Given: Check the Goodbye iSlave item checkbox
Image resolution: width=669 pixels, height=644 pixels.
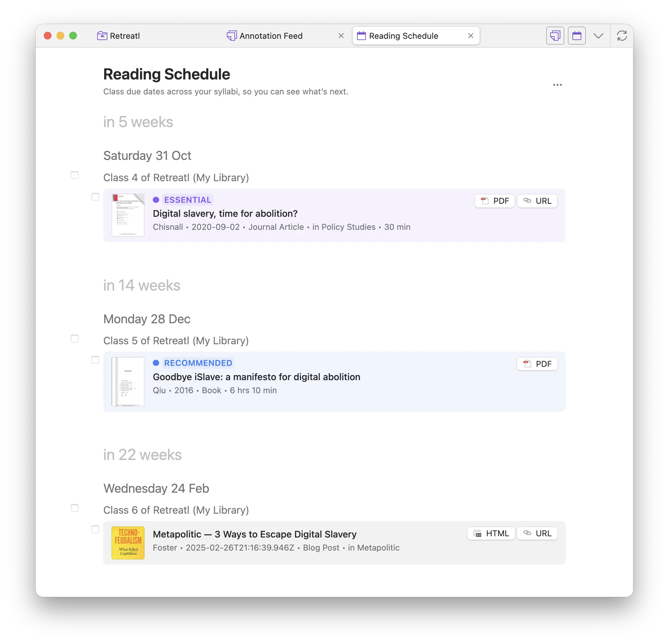Looking at the screenshot, I should click(95, 360).
